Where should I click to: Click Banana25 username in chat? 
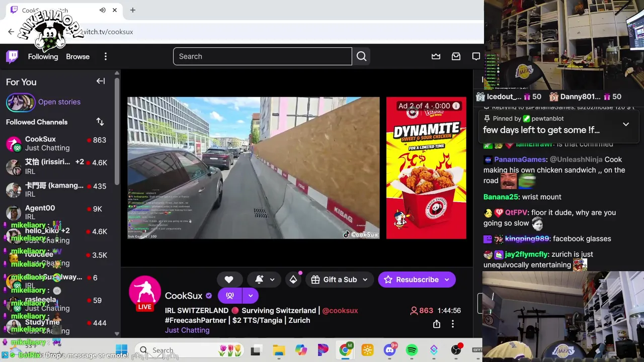[x=501, y=197]
